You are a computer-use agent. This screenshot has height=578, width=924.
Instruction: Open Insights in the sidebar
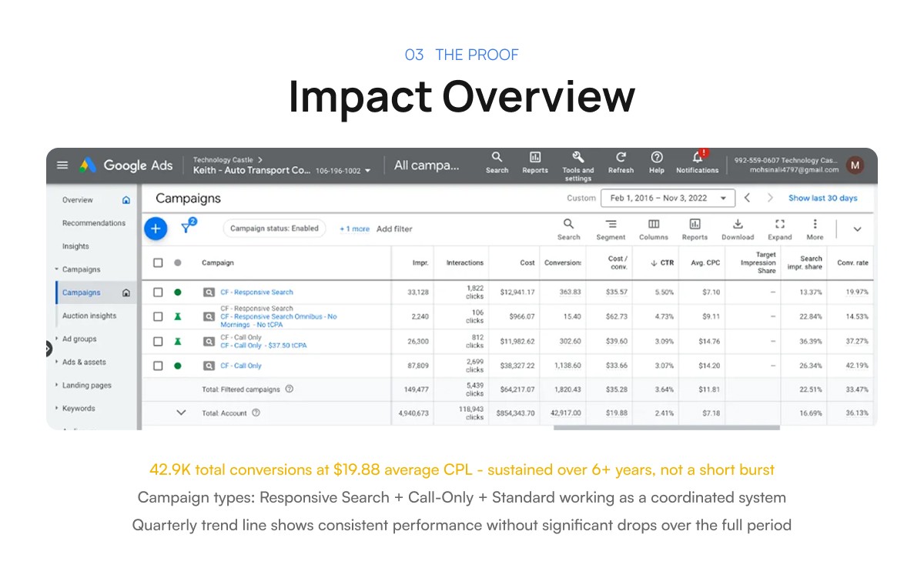[75, 246]
